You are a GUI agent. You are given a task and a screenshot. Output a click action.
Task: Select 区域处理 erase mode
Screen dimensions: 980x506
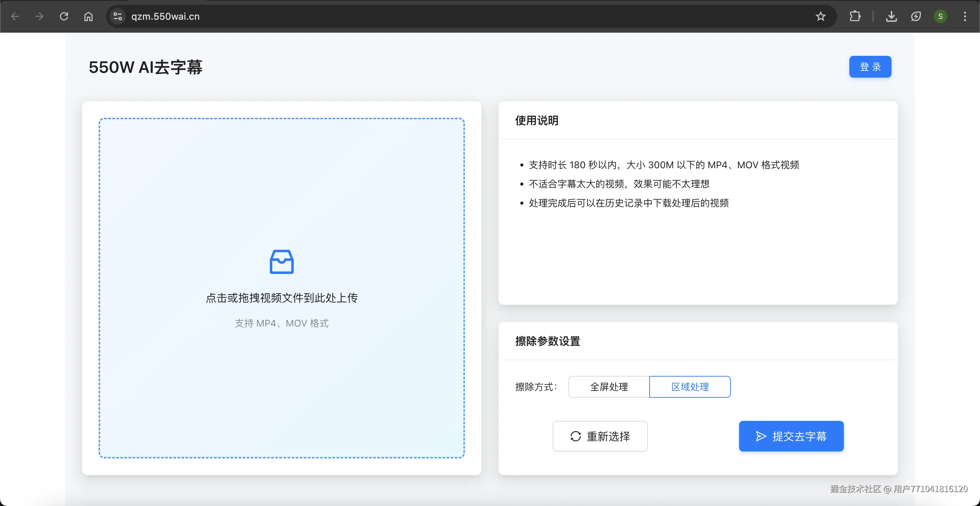(690, 387)
